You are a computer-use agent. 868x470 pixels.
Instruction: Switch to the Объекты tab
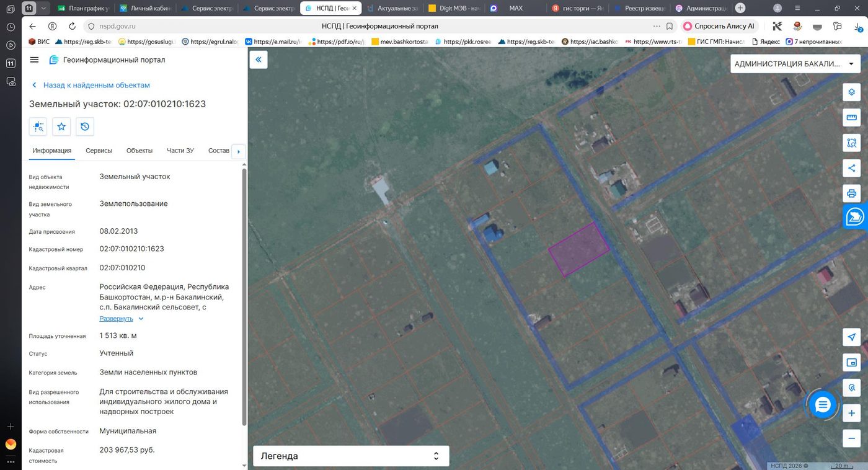point(139,151)
